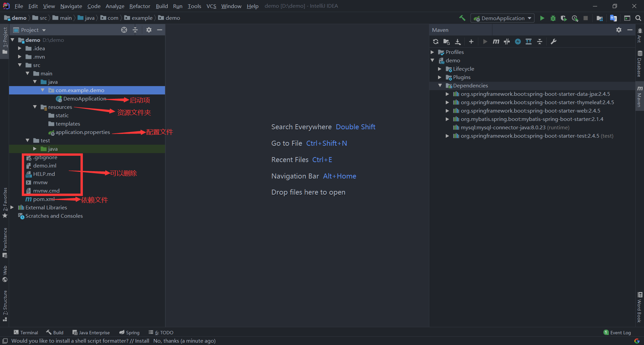The height and width of the screenshot is (345, 644).
Task: Run DemoApplication with the green play icon
Action: (x=542, y=18)
